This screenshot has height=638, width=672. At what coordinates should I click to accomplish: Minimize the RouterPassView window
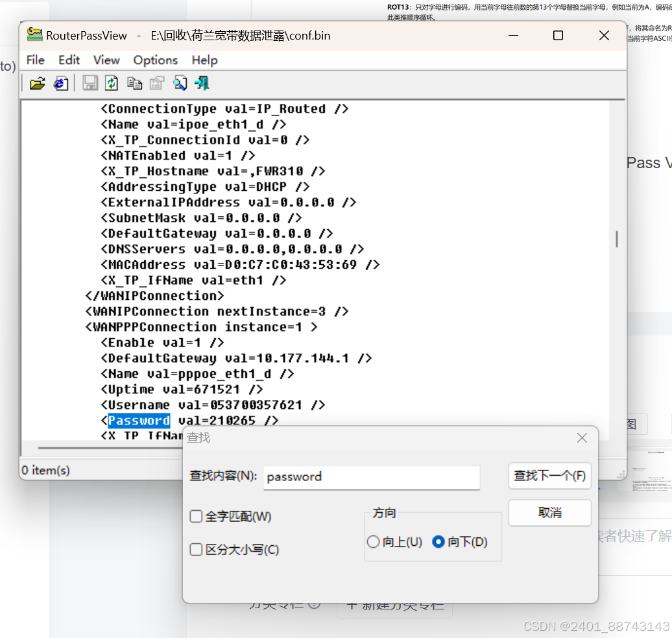[x=514, y=36]
